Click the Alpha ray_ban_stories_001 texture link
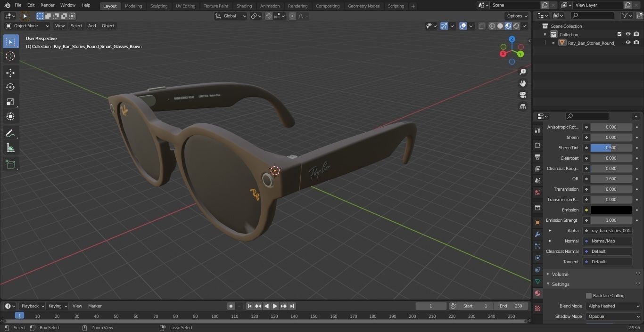Screen dimensions: 644x332 tap(608, 231)
